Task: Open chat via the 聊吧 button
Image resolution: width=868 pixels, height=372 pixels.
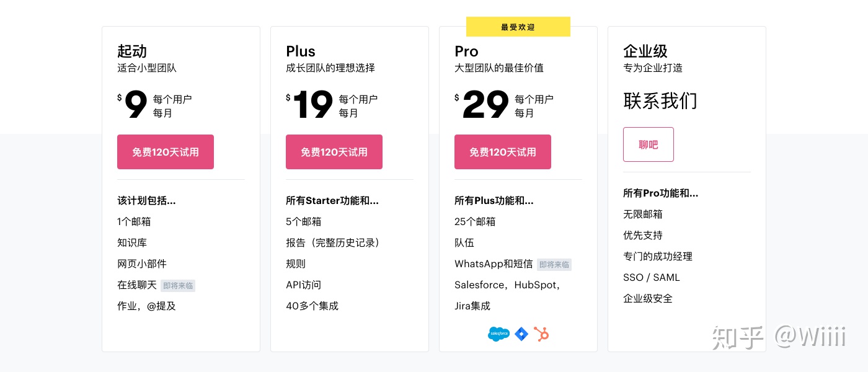Action: click(x=649, y=144)
